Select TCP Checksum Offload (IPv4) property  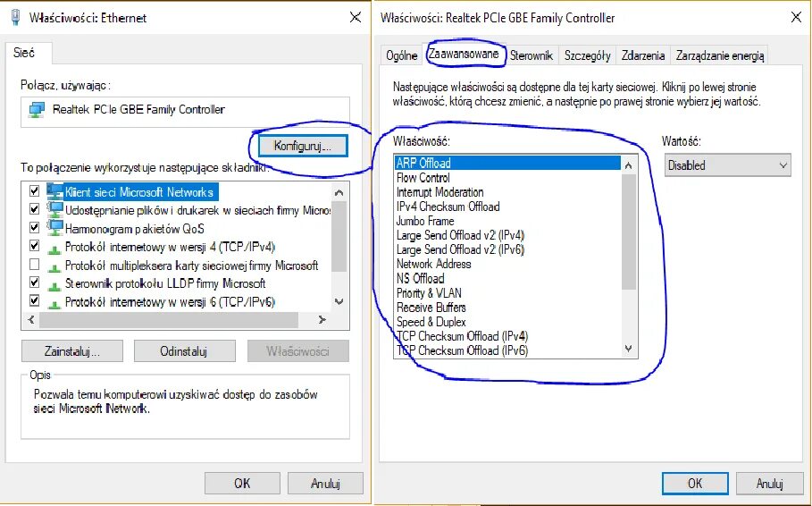tap(507, 336)
